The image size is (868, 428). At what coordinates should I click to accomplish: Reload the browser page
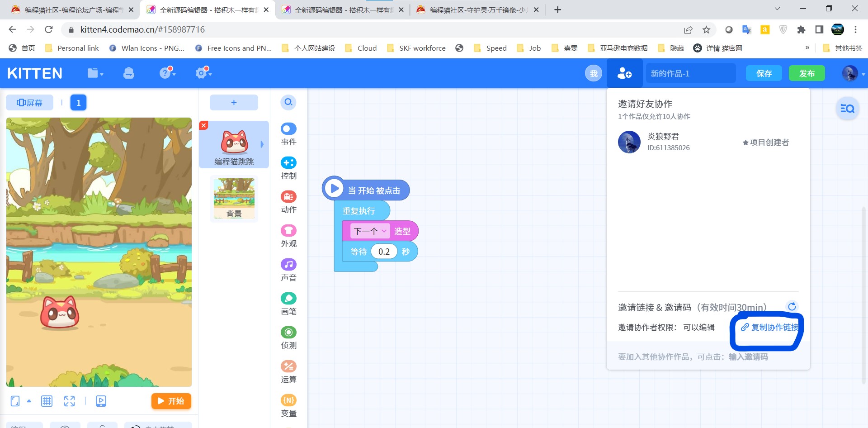49,29
